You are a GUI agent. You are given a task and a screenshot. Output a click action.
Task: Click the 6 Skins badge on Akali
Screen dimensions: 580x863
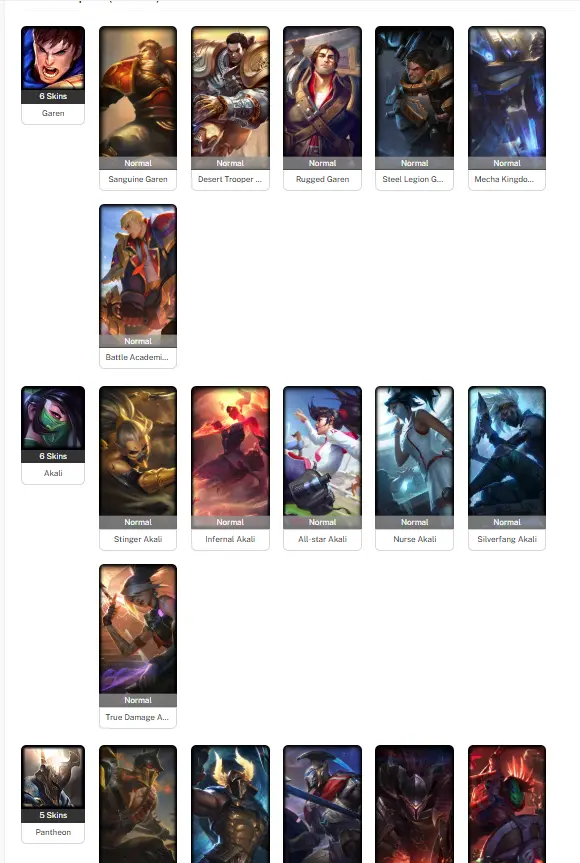click(x=53, y=456)
